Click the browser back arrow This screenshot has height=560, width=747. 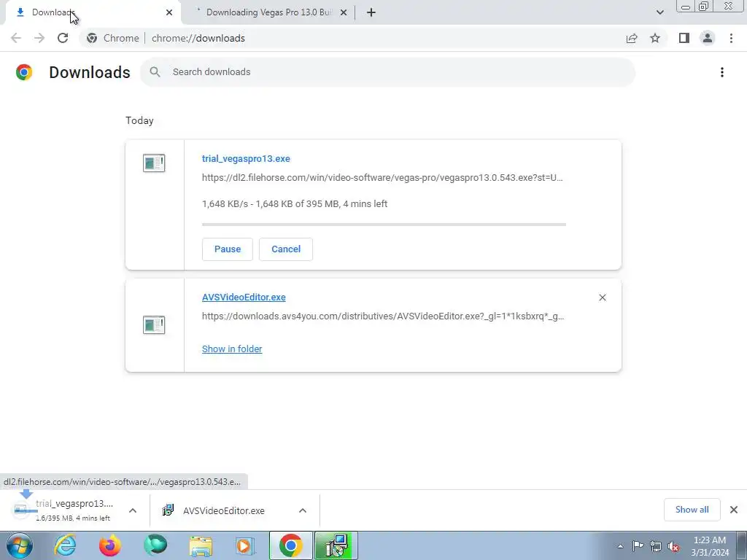coord(16,38)
